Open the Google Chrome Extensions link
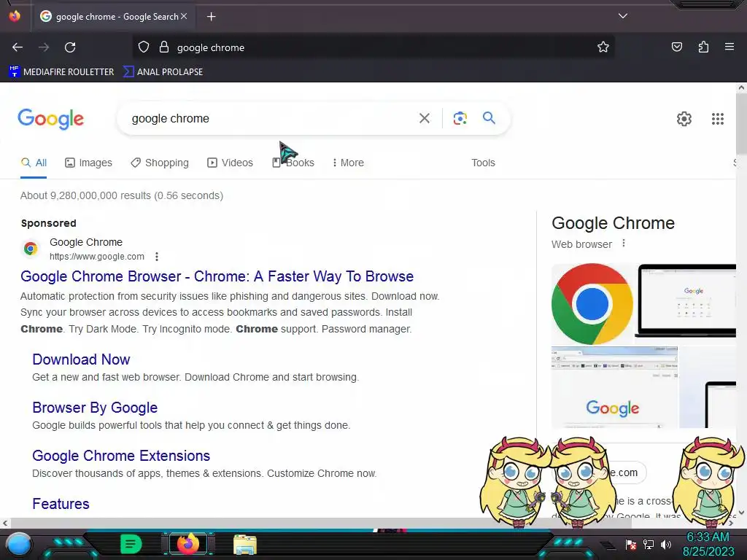Viewport: 747px width, 560px height. [121, 456]
